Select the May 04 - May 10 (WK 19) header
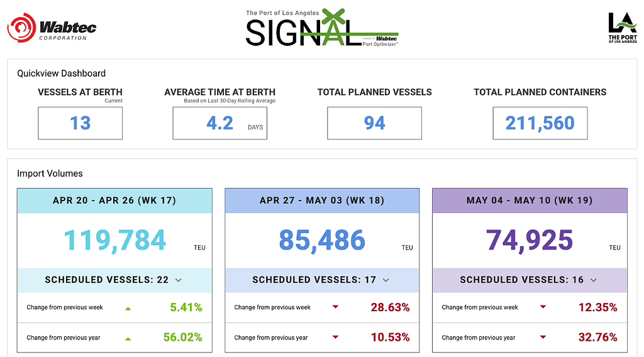644x357 pixels. tap(530, 200)
